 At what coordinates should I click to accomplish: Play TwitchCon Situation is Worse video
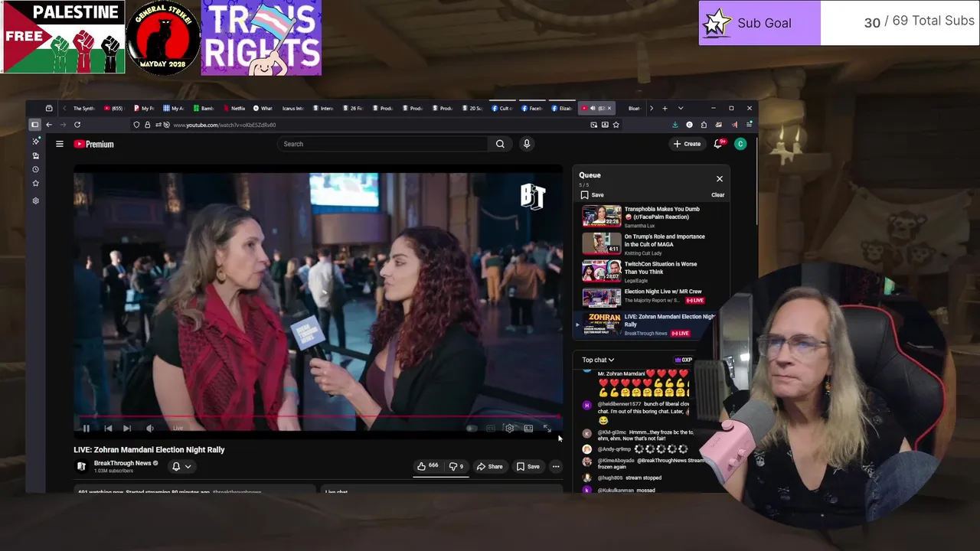click(650, 272)
